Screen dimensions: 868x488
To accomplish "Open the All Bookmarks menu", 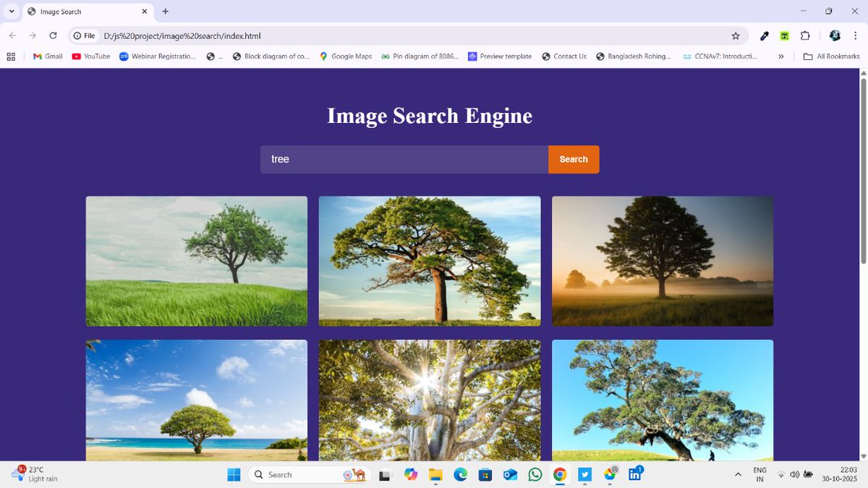I will (x=830, y=56).
